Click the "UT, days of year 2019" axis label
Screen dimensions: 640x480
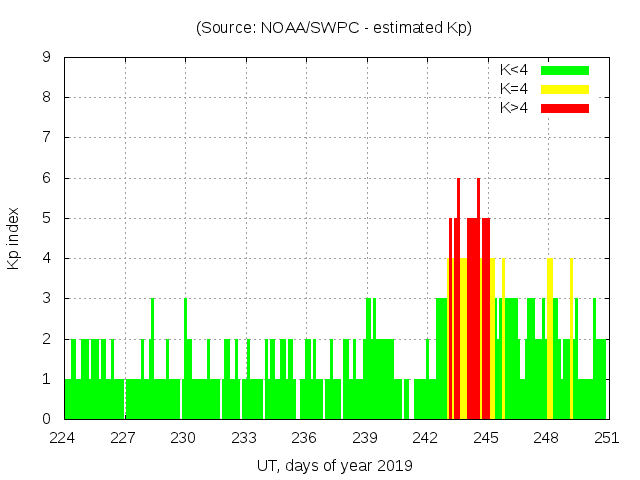[334, 465]
